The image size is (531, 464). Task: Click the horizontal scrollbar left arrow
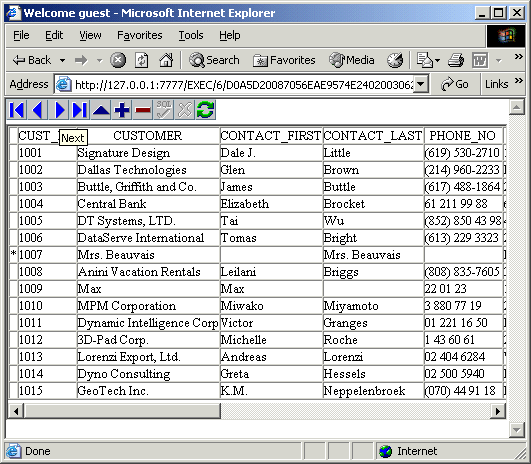[x=16, y=411]
